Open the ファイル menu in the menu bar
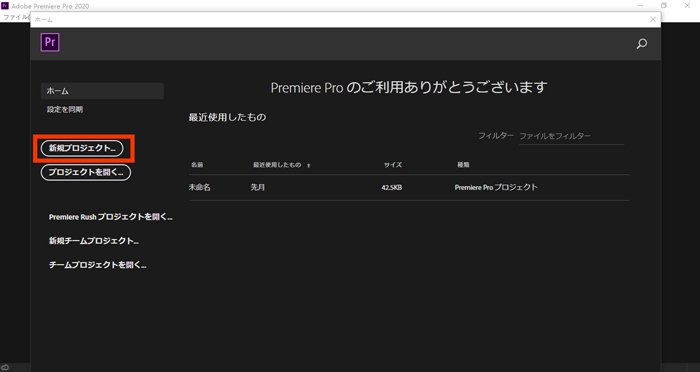 click(x=16, y=17)
